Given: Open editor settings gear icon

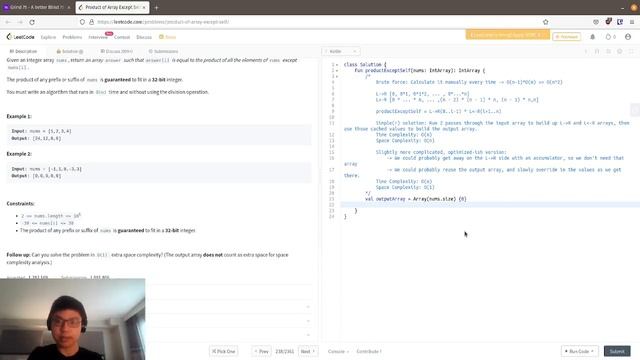Looking at the screenshot, I should 620,51.
